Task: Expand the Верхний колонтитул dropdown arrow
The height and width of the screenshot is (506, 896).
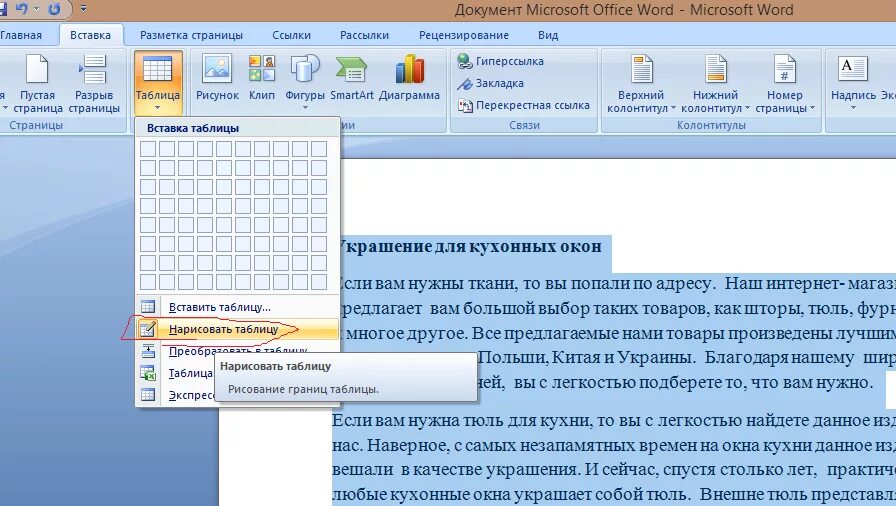Action: (x=673, y=108)
